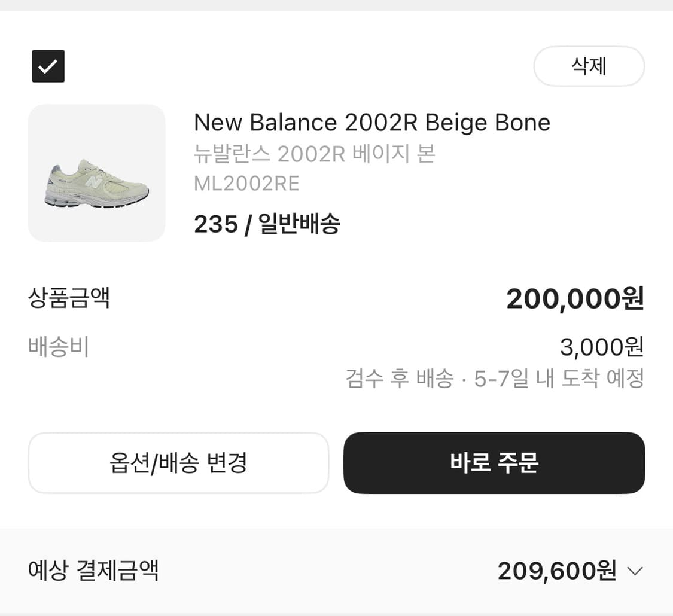Click the 200,000원 product price
This screenshot has height=616, width=673.
point(574,298)
